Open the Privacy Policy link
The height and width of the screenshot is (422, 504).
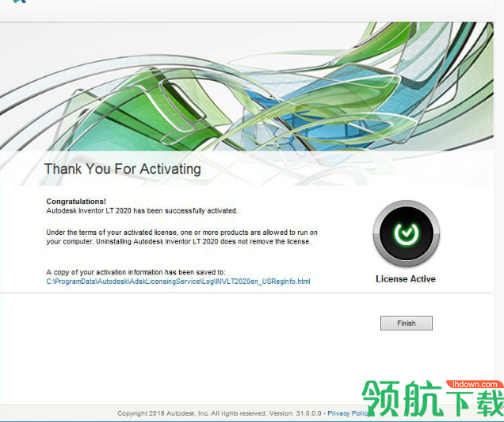347,413
